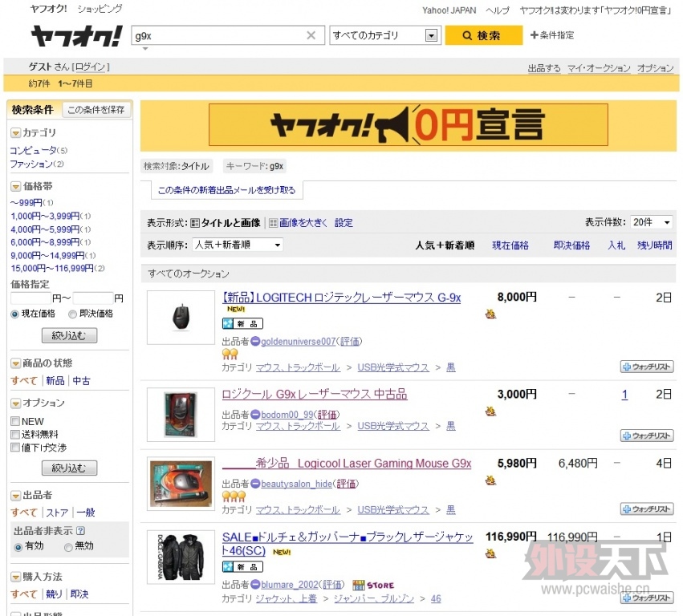The height and width of the screenshot is (616, 683).
Task: Select タイトルと画像 display format
Action: click(x=226, y=223)
